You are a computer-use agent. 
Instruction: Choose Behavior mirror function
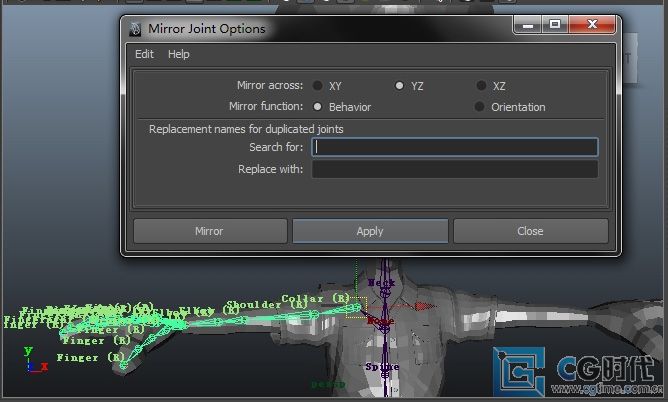tap(317, 106)
